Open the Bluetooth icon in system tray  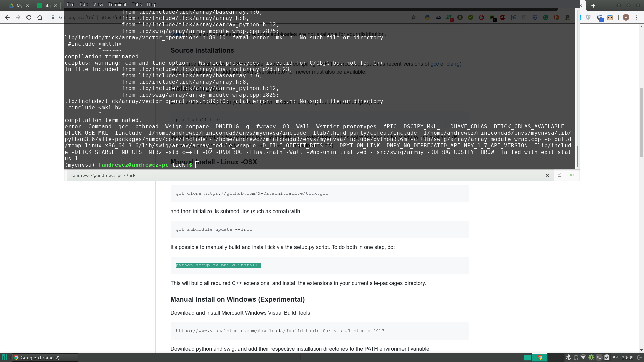click(568, 357)
